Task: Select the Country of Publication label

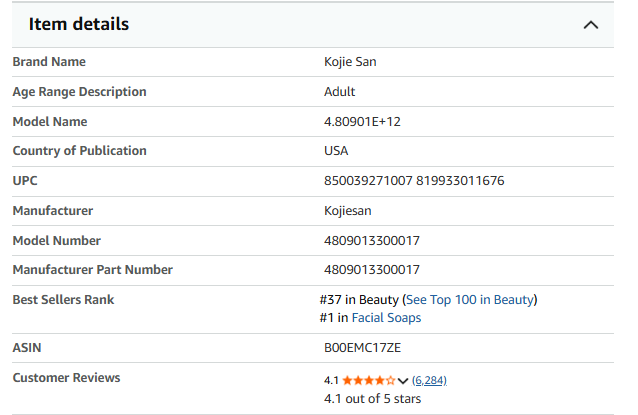Action: pyautogui.click(x=79, y=151)
